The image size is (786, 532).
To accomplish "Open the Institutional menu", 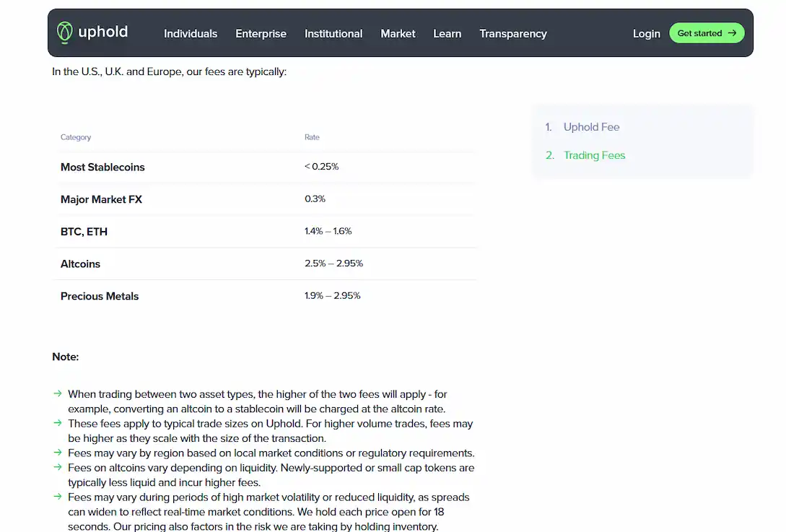I will tap(333, 34).
